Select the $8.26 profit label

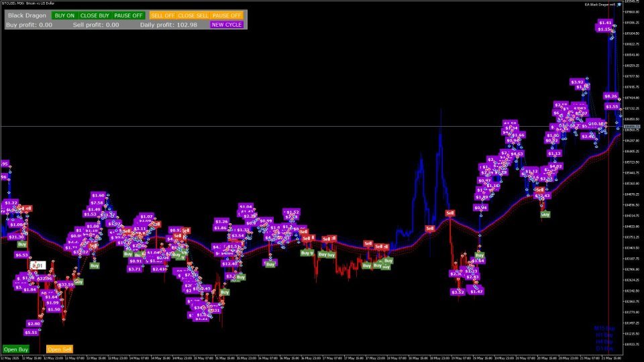610,96
